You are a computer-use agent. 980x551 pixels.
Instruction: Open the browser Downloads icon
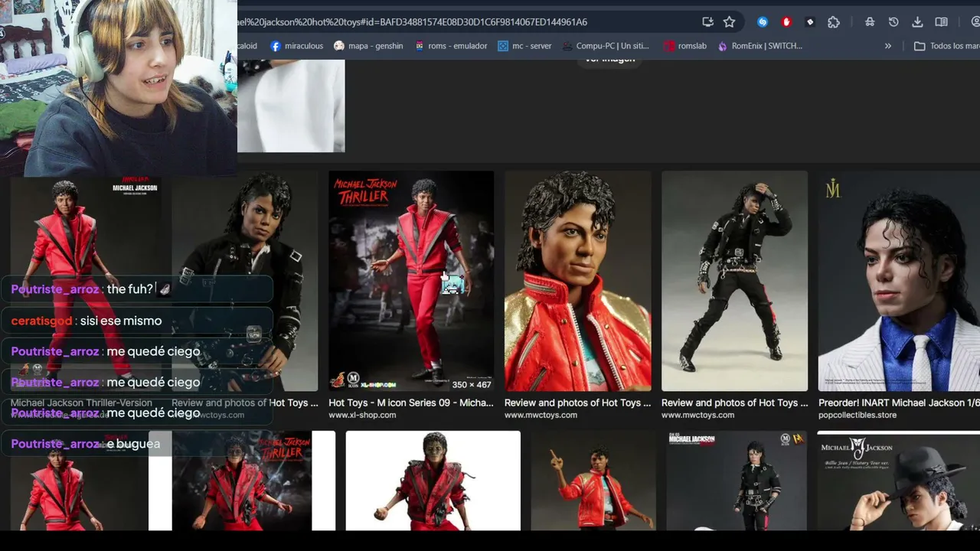(917, 22)
